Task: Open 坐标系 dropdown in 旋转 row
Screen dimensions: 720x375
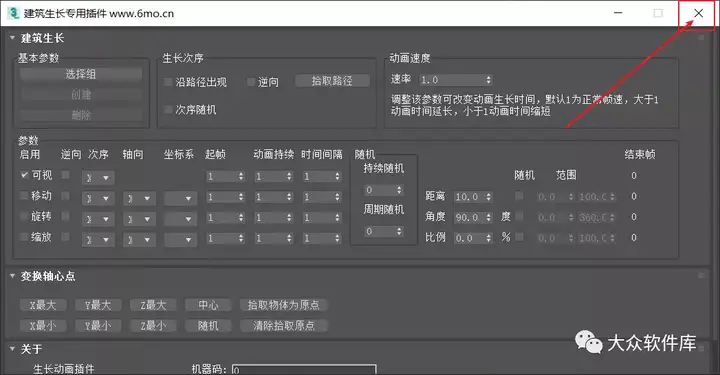Action: pyautogui.click(x=181, y=219)
